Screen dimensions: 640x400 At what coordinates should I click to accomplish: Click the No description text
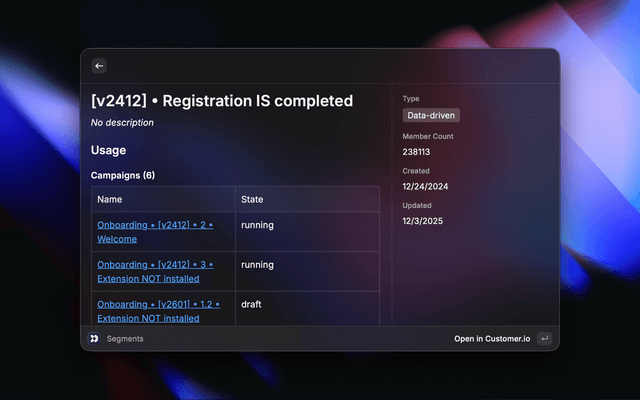tap(122, 123)
